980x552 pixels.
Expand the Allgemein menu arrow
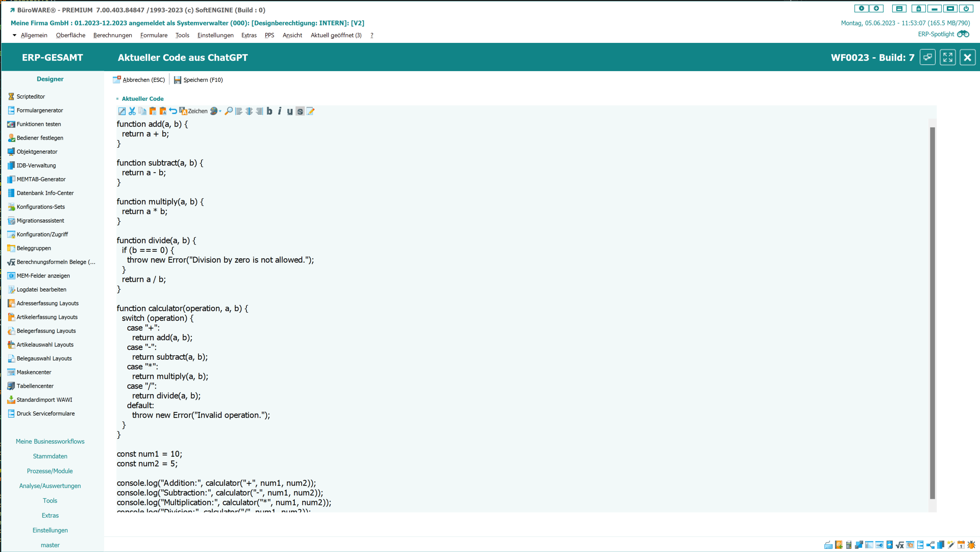14,35
